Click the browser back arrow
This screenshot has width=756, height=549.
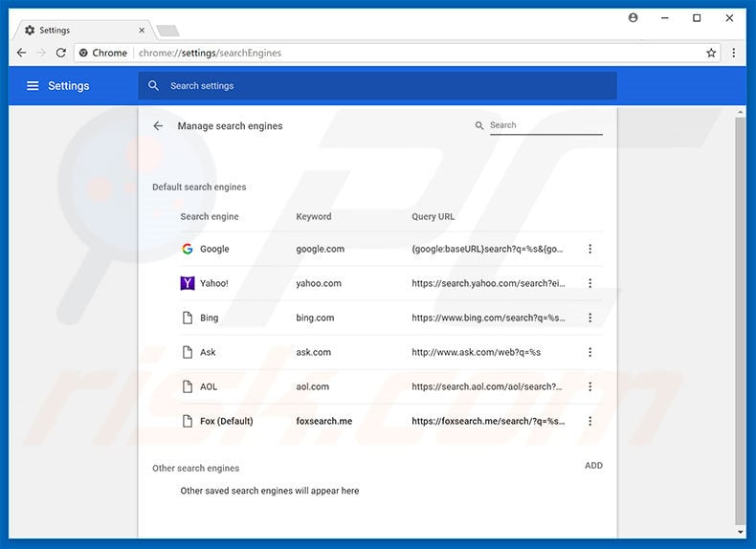click(21, 53)
